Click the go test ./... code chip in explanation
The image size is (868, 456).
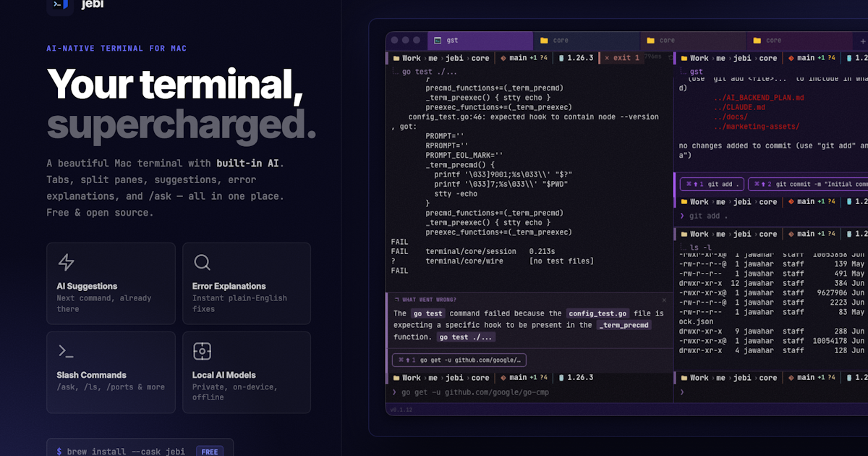467,337
